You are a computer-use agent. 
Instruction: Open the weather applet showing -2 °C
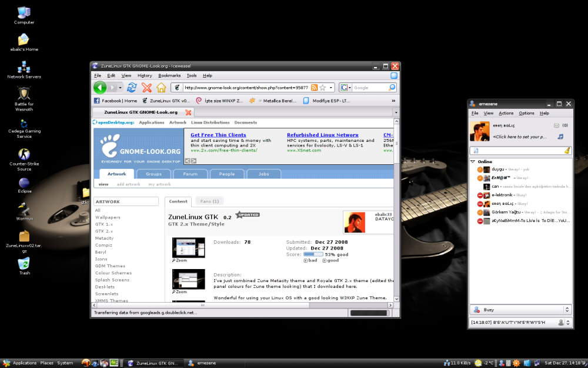pos(484,363)
